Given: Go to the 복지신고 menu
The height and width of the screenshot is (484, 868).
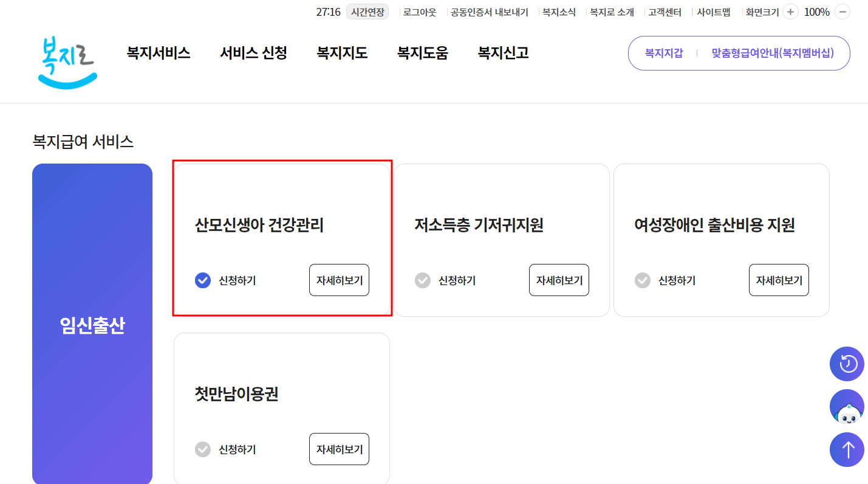Looking at the screenshot, I should click(502, 54).
